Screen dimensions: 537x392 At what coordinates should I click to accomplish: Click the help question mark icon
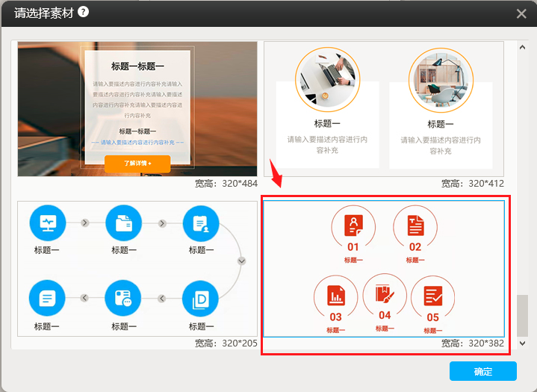pyautogui.click(x=83, y=11)
